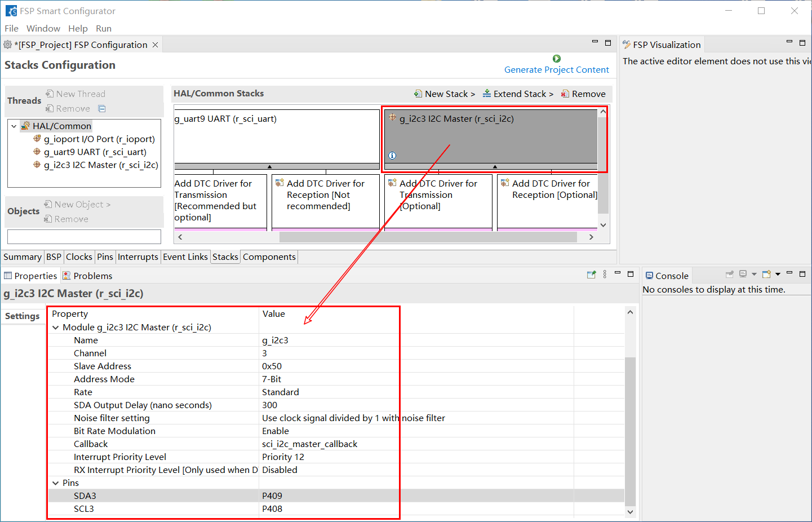This screenshot has width=812, height=522.
Task: Minimize the FSP Configuration editor pane
Action: 595,42
